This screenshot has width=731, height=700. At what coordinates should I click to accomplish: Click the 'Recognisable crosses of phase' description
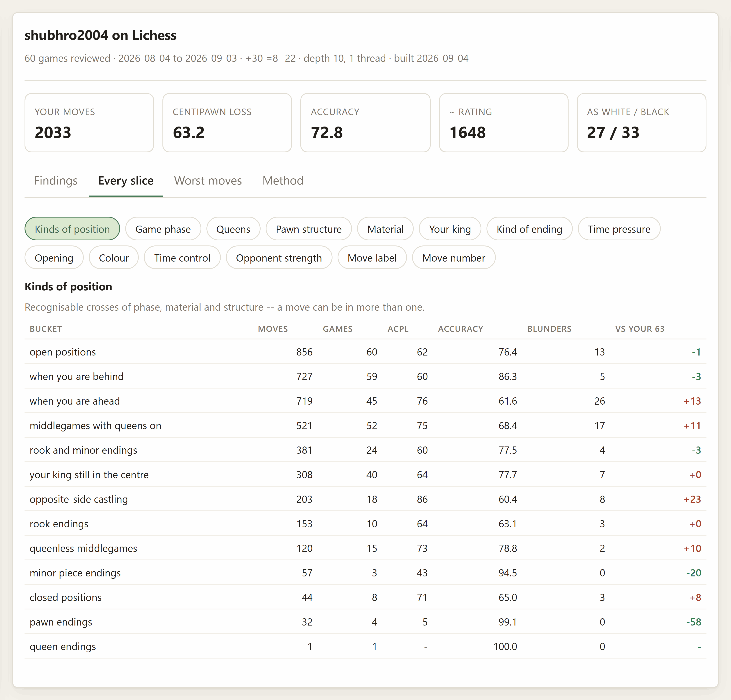tap(224, 307)
